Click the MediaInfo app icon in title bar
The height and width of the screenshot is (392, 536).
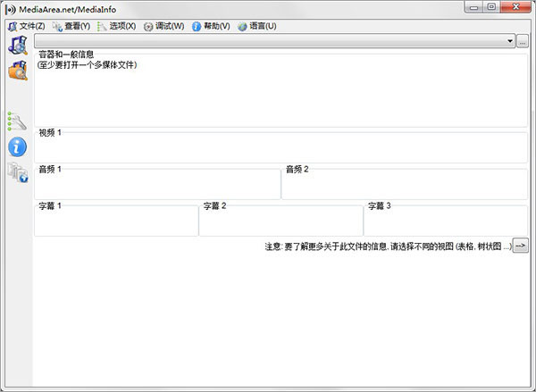pos(10,10)
